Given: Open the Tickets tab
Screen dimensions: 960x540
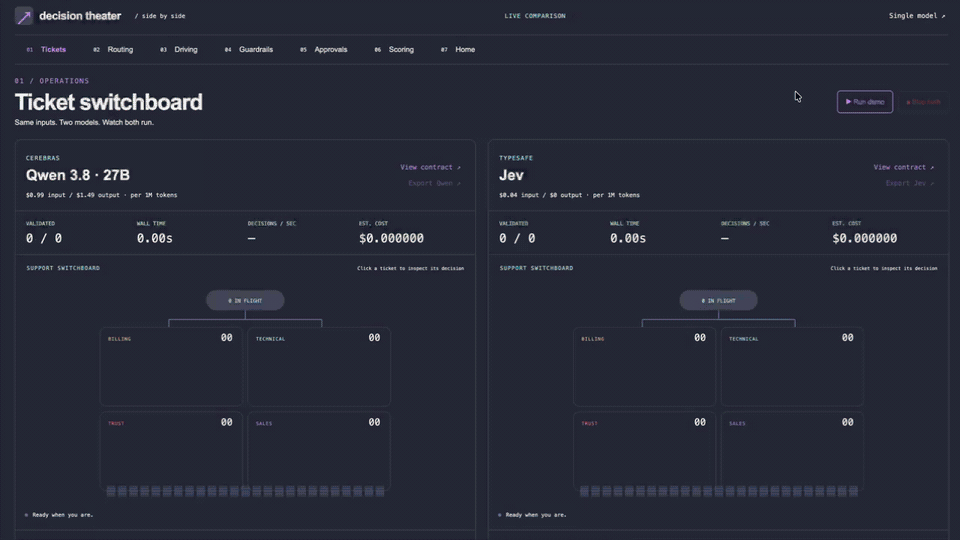Looking at the screenshot, I should click(x=47, y=50).
